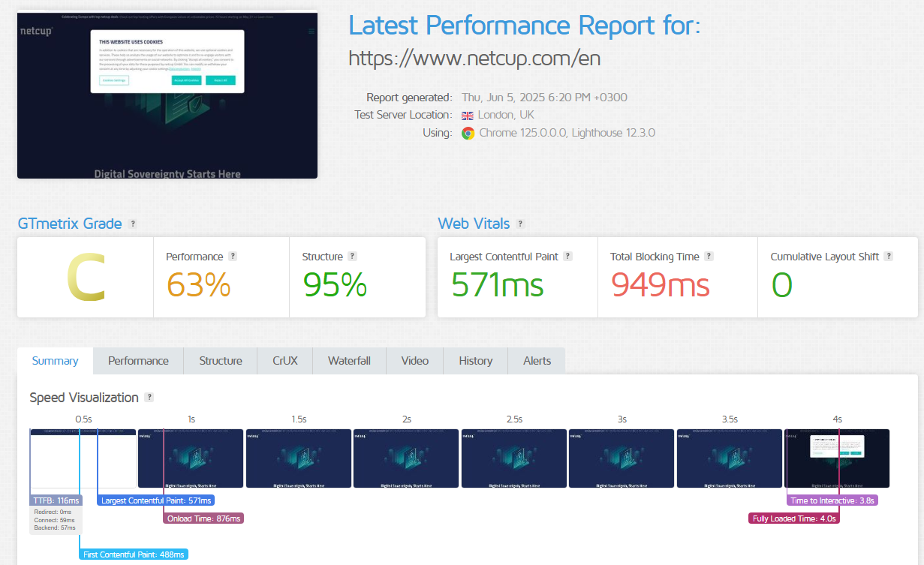Image resolution: width=924 pixels, height=565 pixels.
Task: Click the Speed Visualization heading
Action: coord(84,398)
